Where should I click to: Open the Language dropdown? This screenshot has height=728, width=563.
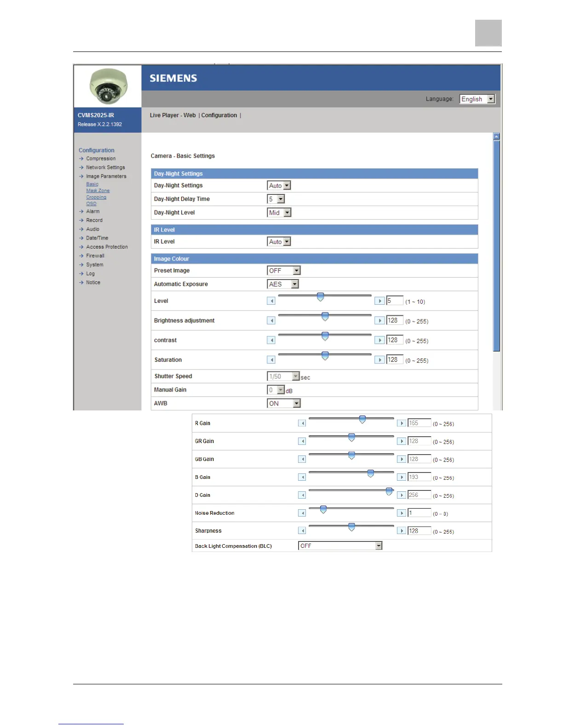[x=477, y=99]
